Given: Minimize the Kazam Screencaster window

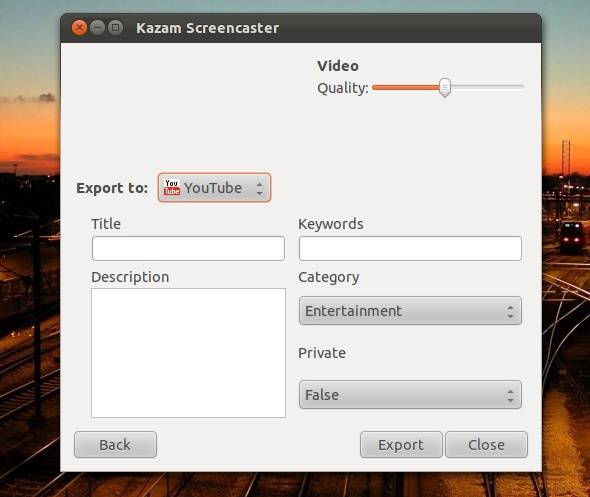Looking at the screenshot, I should 97,28.
